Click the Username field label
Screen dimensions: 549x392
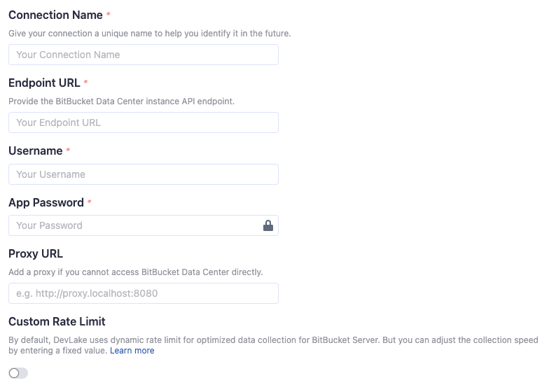[35, 150]
